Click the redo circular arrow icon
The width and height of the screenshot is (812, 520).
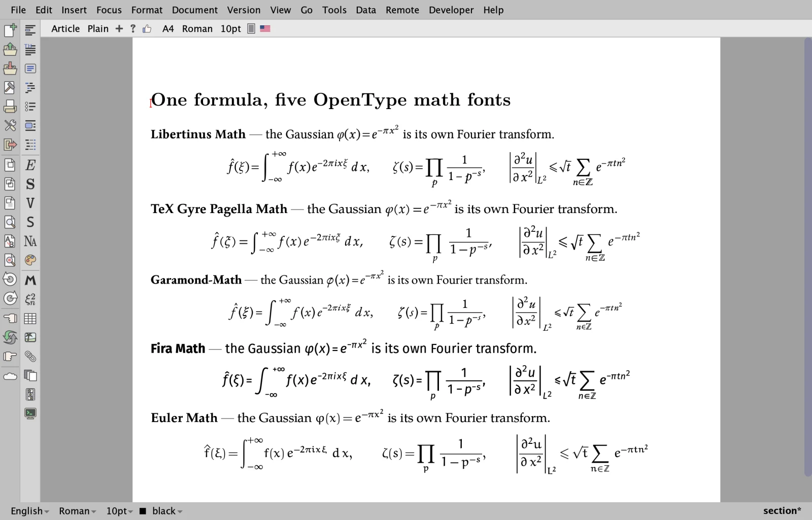10,299
